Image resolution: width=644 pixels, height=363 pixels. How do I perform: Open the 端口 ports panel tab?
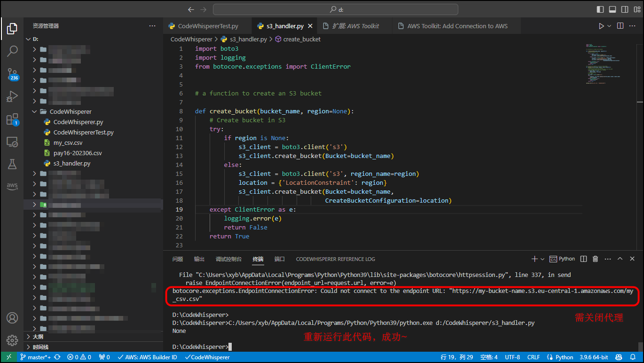(x=280, y=259)
